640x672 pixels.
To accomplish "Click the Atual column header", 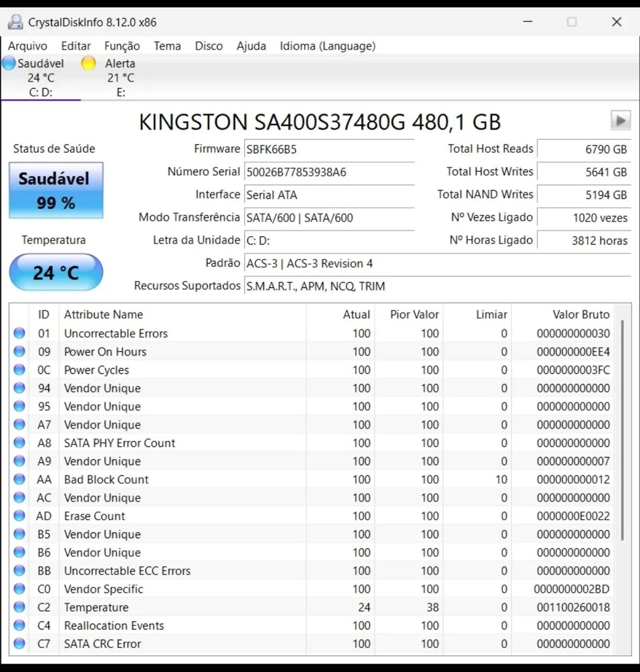I will pyautogui.click(x=340, y=314).
